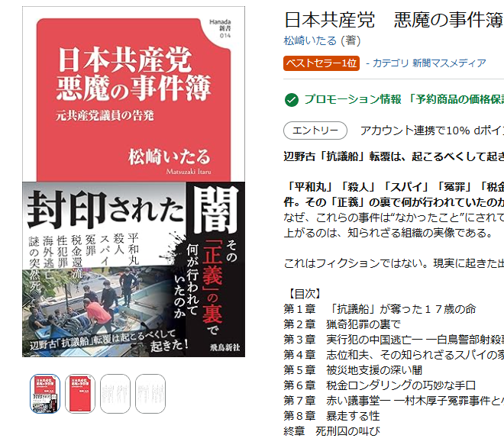Show the fourth preview page thumbnail
This screenshot has width=504, height=448.
pyautogui.click(x=150, y=394)
